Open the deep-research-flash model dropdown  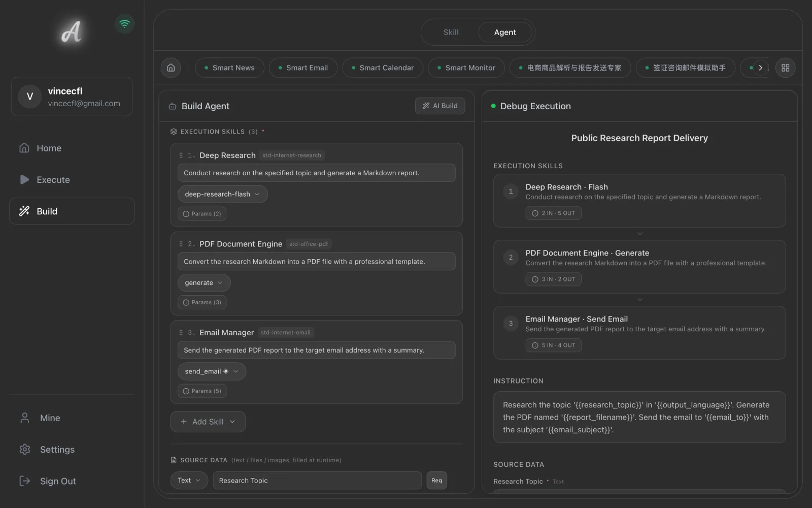(222, 194)
